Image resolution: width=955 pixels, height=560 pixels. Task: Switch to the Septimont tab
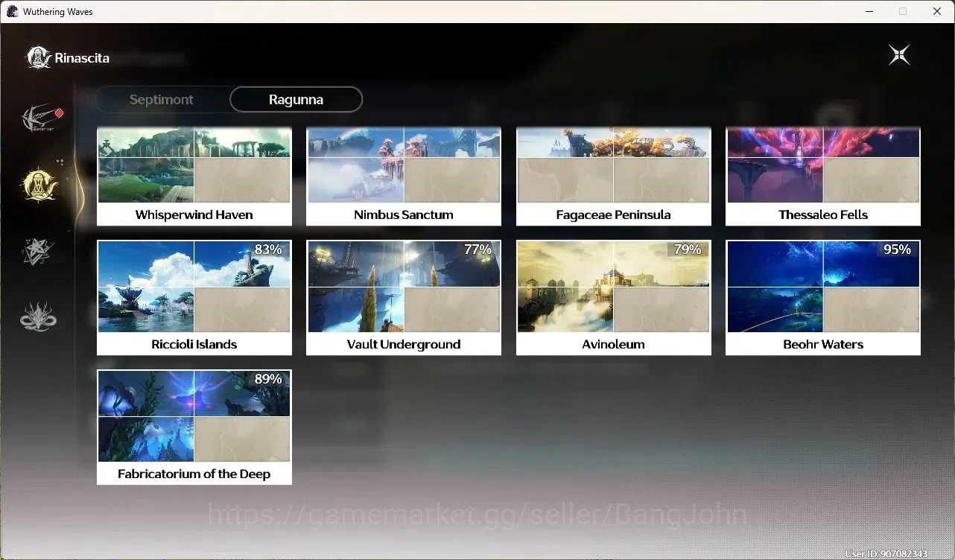coord(162,100)
